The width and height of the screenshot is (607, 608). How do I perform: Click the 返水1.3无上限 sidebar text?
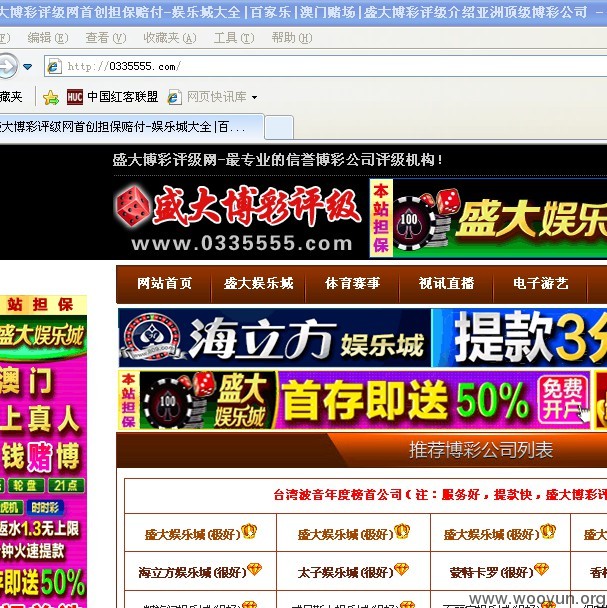coord(39,529)
